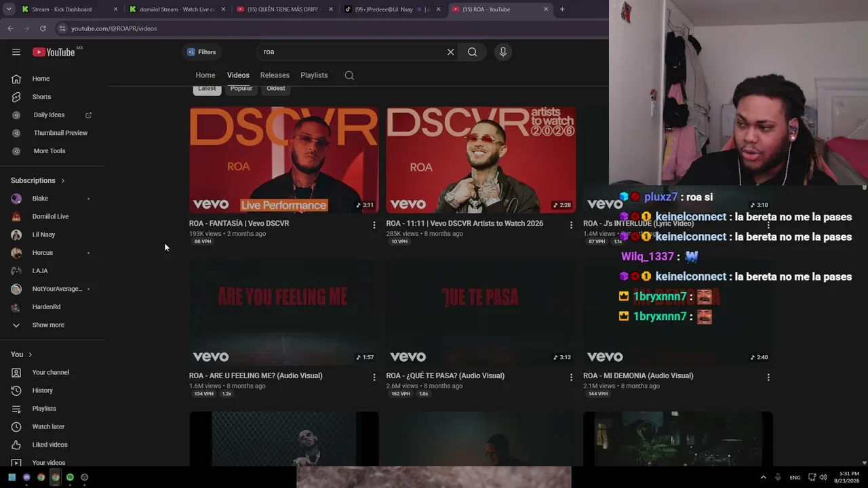Click the browser address bar URL

114,28
